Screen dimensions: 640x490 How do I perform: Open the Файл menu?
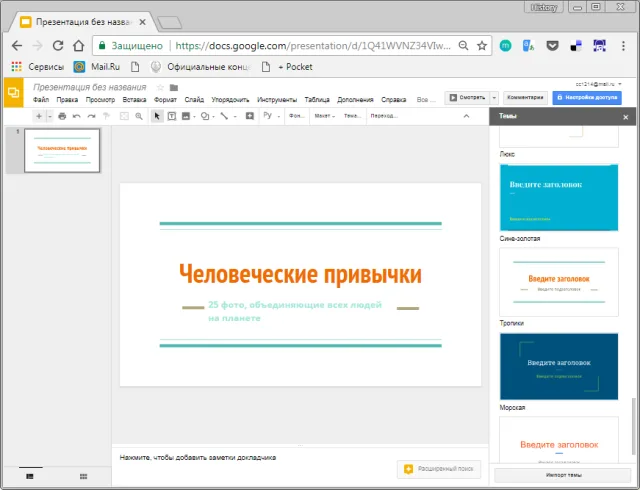tap(41, 100)
